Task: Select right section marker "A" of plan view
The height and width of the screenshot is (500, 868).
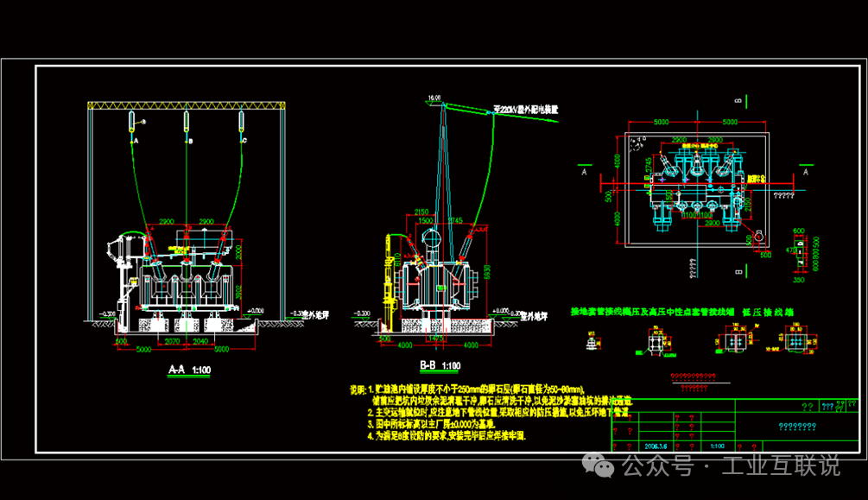Action: click(806, 172)
